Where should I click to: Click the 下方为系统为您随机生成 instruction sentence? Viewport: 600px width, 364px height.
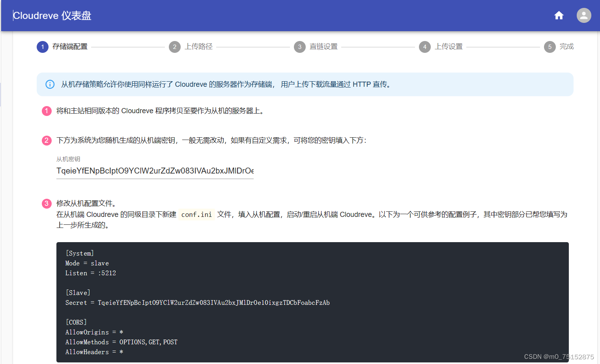(x=211, y=140)
